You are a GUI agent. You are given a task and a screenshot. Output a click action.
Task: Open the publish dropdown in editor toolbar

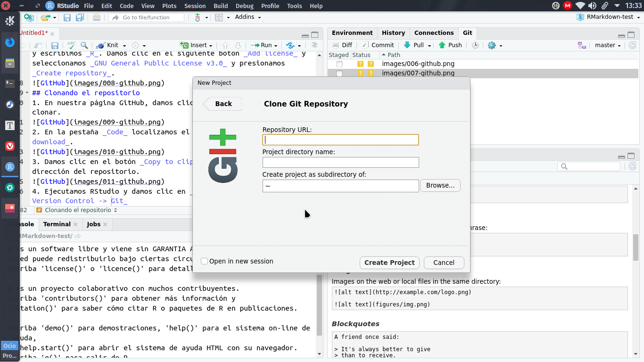299,46
